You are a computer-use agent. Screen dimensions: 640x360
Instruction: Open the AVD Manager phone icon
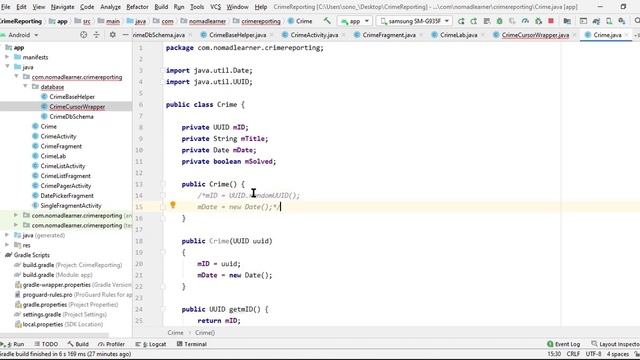pyautogui.click(x=609, y=21)
